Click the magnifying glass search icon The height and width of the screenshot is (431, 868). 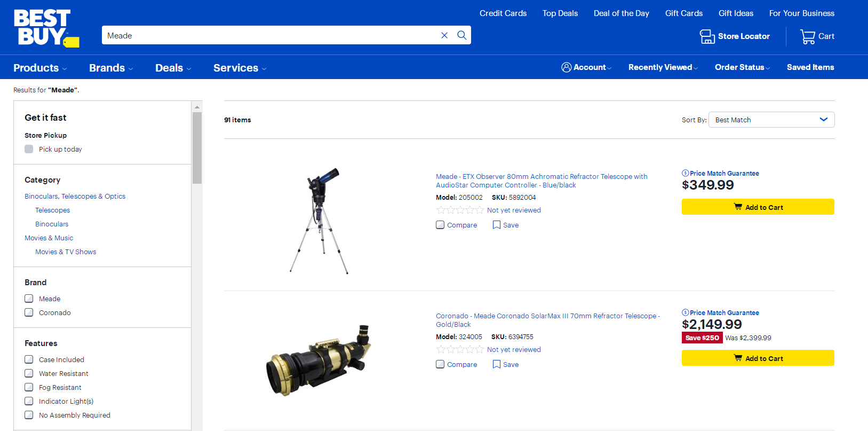pos(462,35)
